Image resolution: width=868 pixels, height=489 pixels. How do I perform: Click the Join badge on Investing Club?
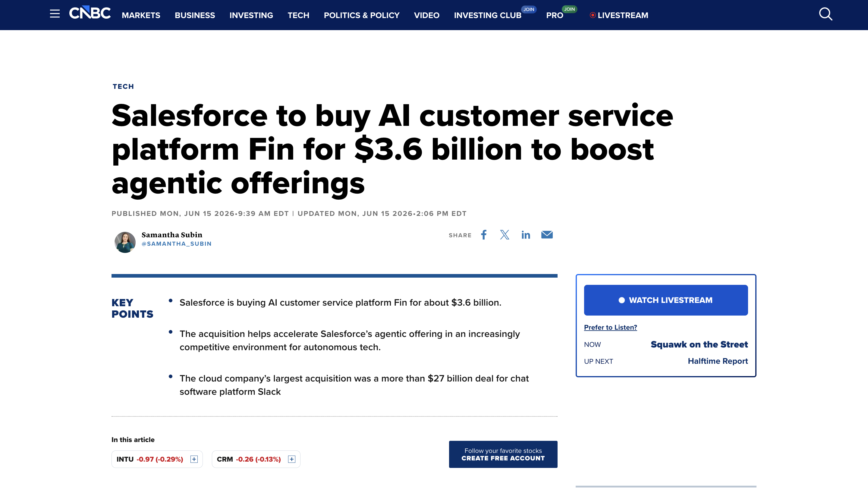click(x=529, y=9)
